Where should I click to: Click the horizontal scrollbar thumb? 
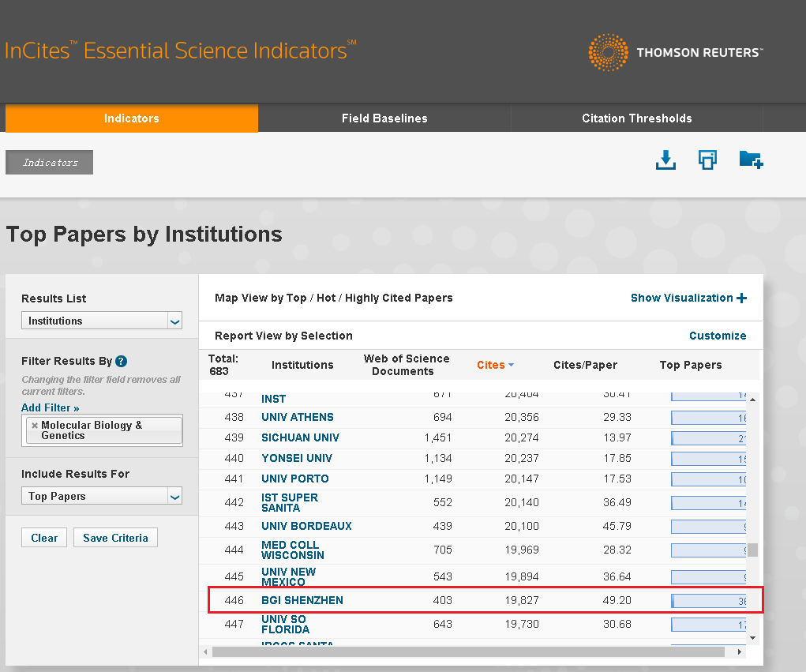(468, 652)
